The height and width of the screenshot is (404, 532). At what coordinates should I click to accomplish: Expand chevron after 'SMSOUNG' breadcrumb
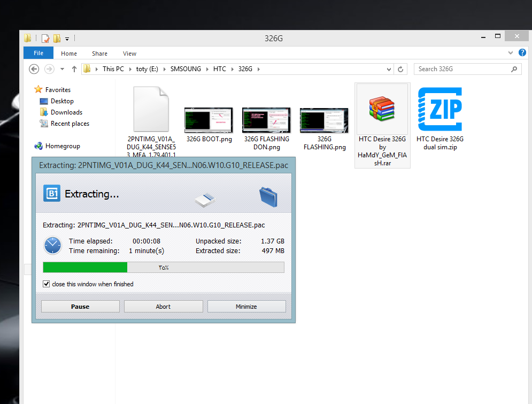pos(207,69)
